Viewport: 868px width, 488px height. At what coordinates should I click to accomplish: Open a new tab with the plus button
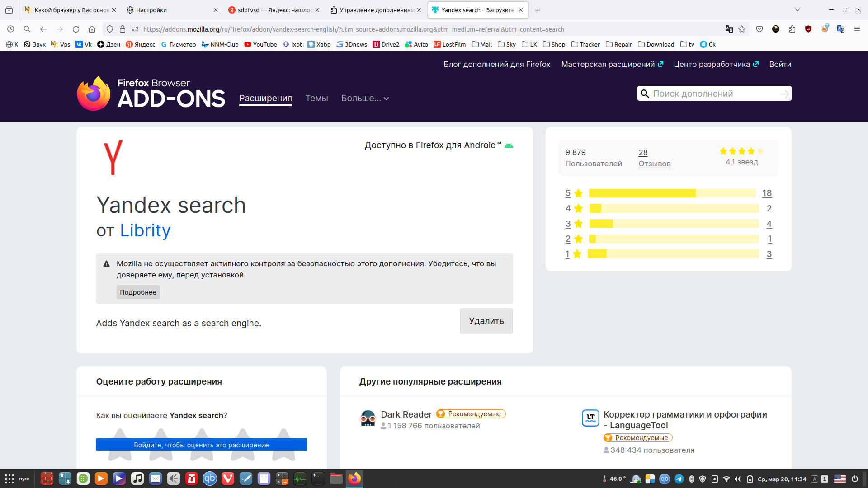[538, 10]
